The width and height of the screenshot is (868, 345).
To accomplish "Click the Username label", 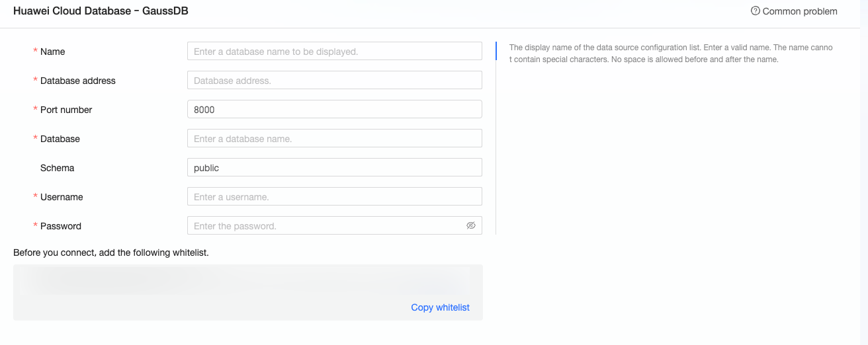I will coord(62,197).
